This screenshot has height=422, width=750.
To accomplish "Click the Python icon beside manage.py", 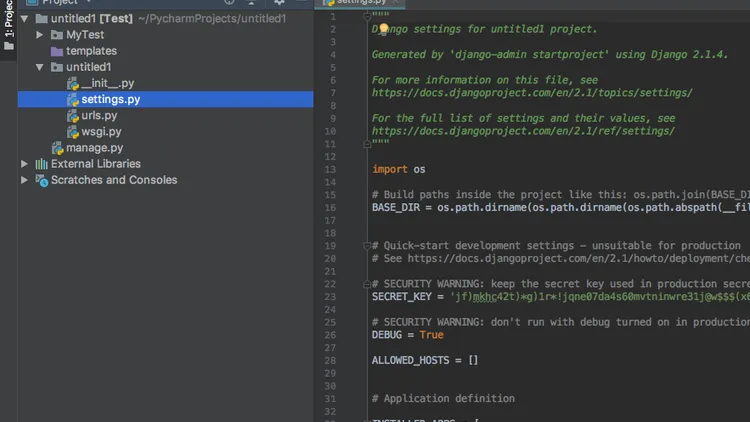I will coord(57,148).
